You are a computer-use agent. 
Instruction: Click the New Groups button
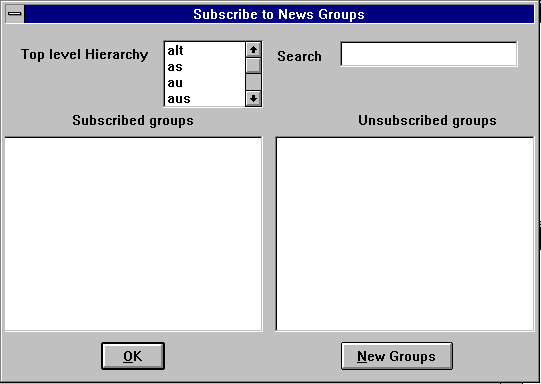click(397, 356)
